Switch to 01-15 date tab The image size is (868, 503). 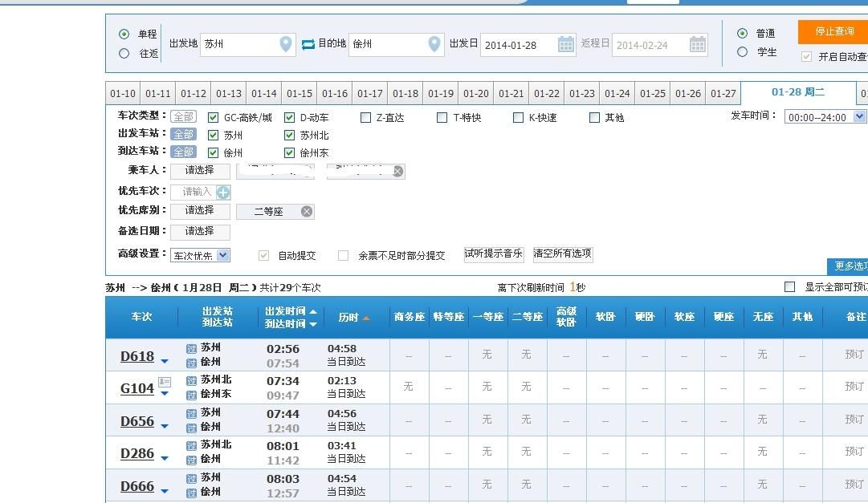pyautogui.click(x=300, y=94)
